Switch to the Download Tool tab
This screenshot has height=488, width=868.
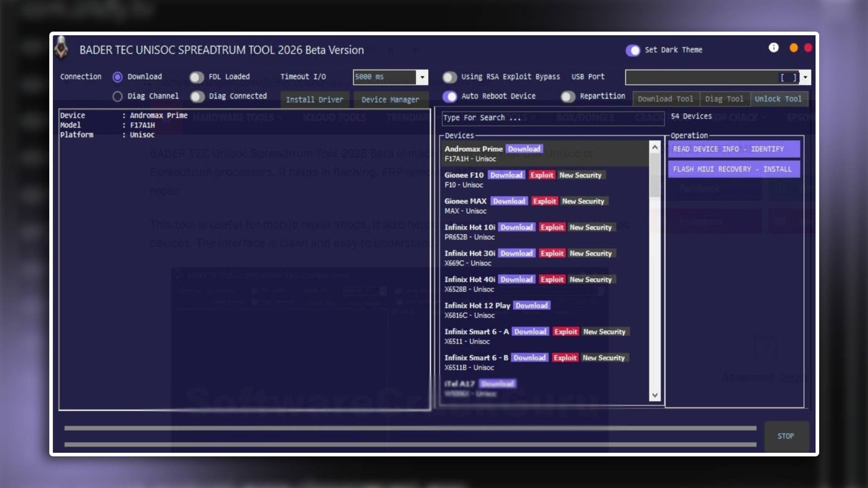point(665,99)
